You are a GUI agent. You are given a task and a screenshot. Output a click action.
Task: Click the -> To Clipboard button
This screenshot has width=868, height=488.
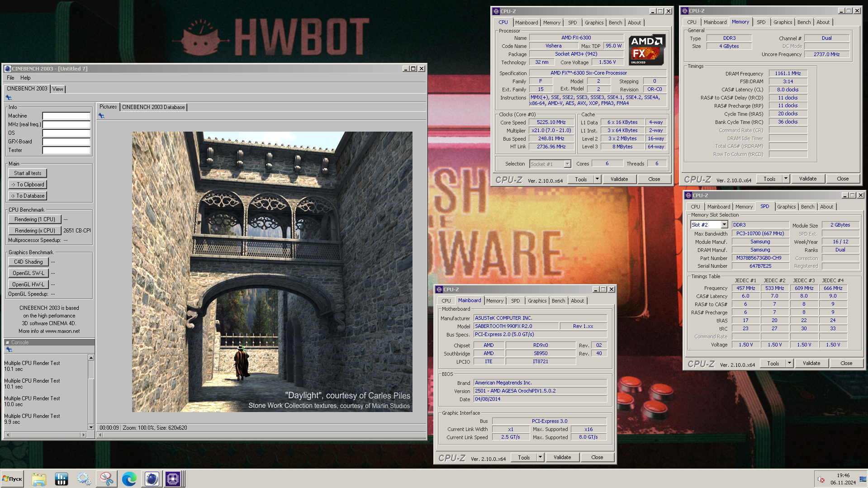28,185
